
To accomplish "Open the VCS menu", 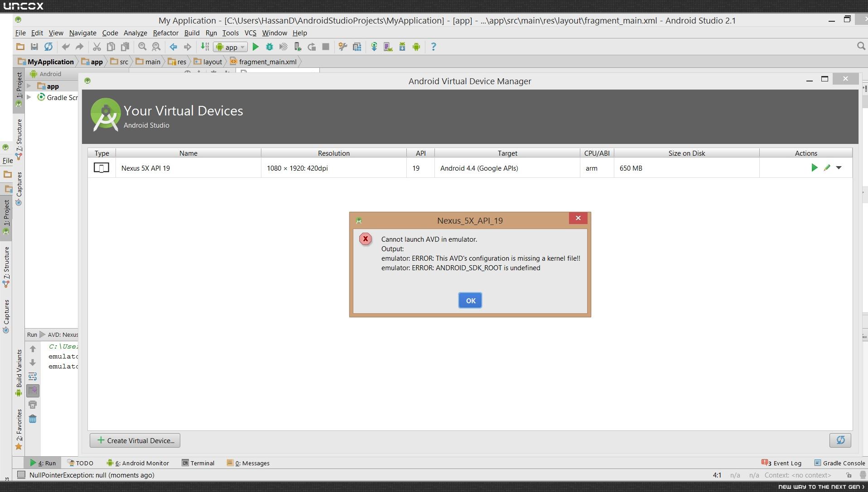I will pyautogui.click(x=251, y=33).
